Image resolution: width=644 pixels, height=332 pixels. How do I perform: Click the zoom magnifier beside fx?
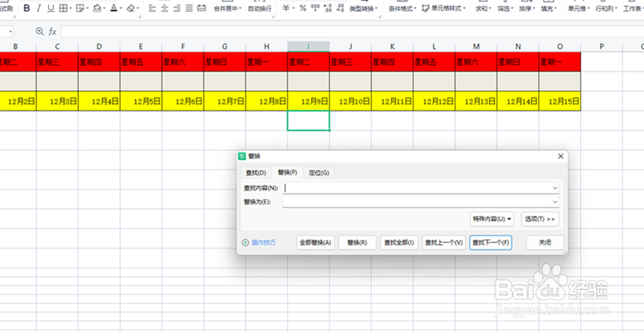(39, 32)
